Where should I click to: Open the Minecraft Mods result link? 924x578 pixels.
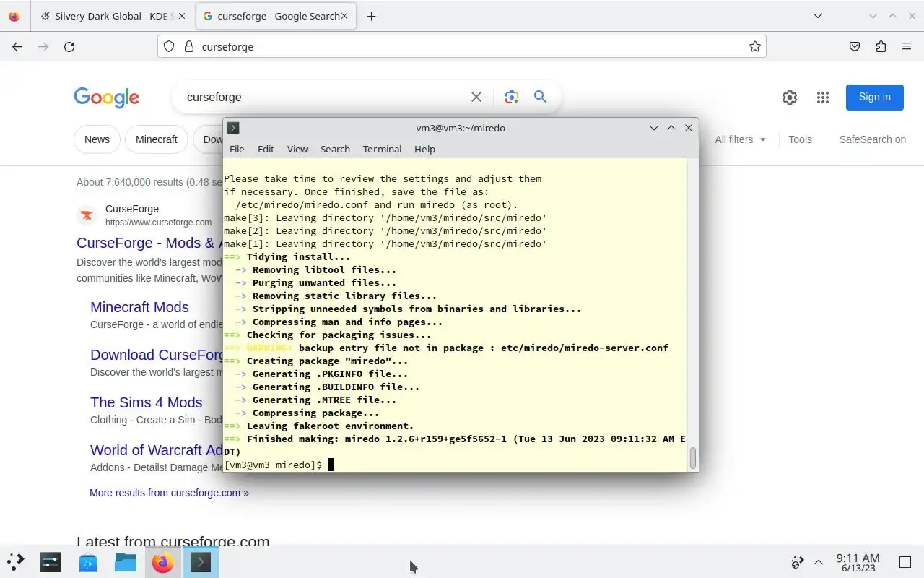(139, 307)
